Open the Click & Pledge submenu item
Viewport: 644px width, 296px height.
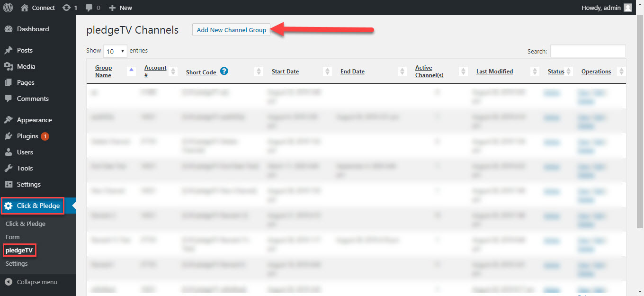tap(26, 224)
